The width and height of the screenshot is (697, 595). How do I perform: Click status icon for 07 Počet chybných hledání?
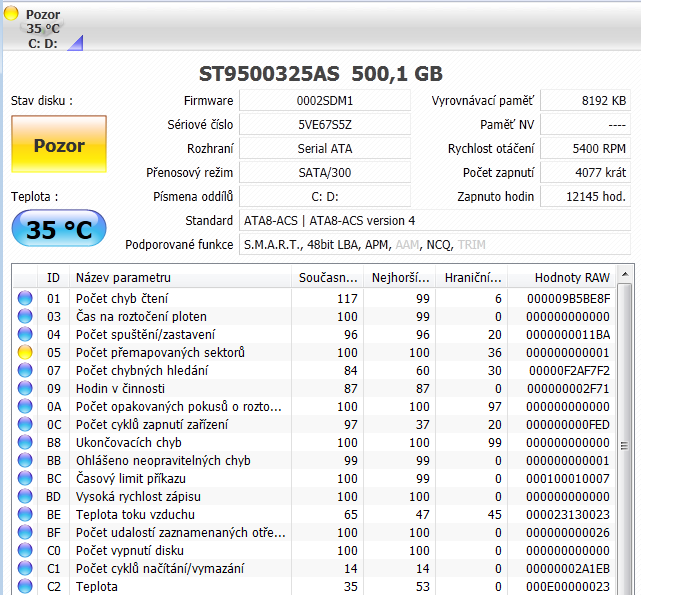tap(25, 370)
